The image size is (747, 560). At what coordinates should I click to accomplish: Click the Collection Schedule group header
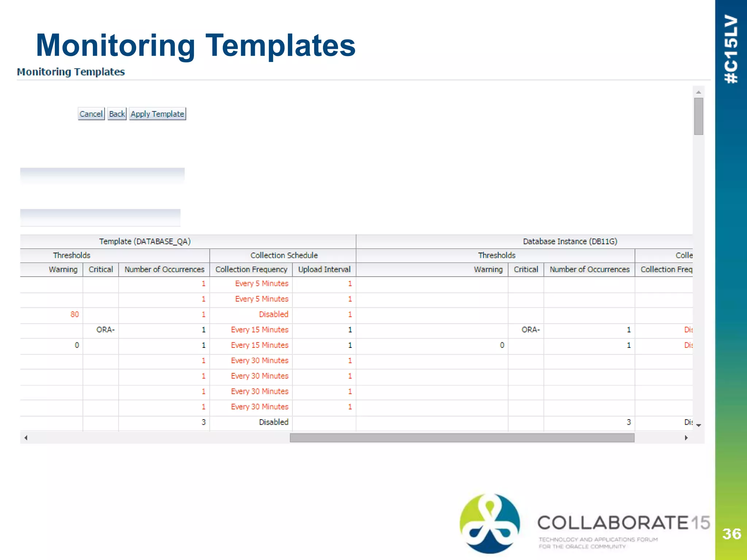284,255
